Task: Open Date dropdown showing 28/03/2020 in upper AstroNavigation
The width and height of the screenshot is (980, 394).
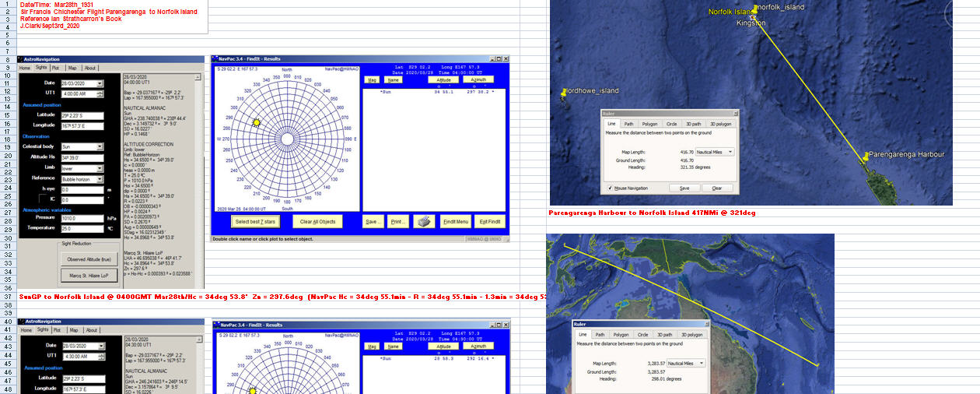Action: (x=100, y=83)
